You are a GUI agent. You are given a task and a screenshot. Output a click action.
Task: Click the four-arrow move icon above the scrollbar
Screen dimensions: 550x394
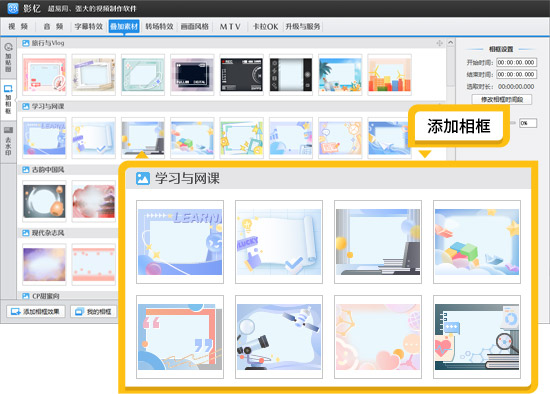pos(440,43)
